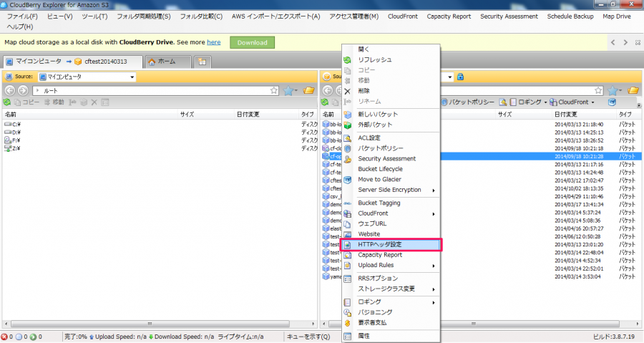This screenshot has height=343, width=644.
Task: Bookmark the ルート path in left pane
Action: [274, 90]
